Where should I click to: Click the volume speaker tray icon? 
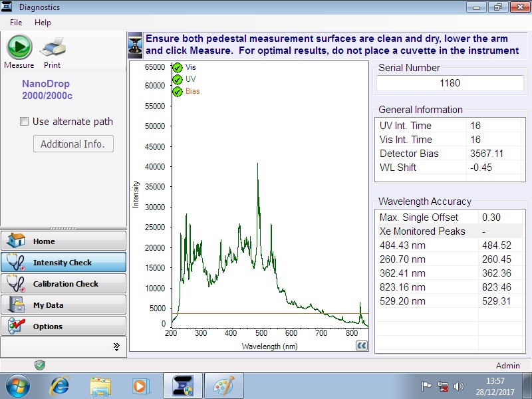(458, 386)
